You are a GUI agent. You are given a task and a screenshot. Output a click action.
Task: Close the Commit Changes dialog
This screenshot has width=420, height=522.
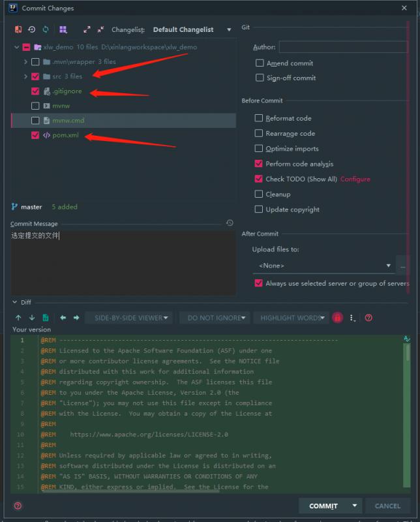coord(404,8)
